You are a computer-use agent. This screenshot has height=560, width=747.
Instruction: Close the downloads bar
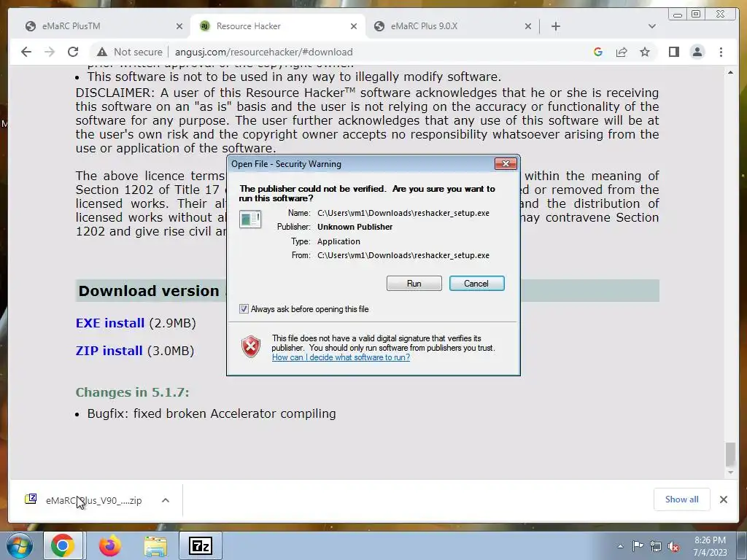723,499
